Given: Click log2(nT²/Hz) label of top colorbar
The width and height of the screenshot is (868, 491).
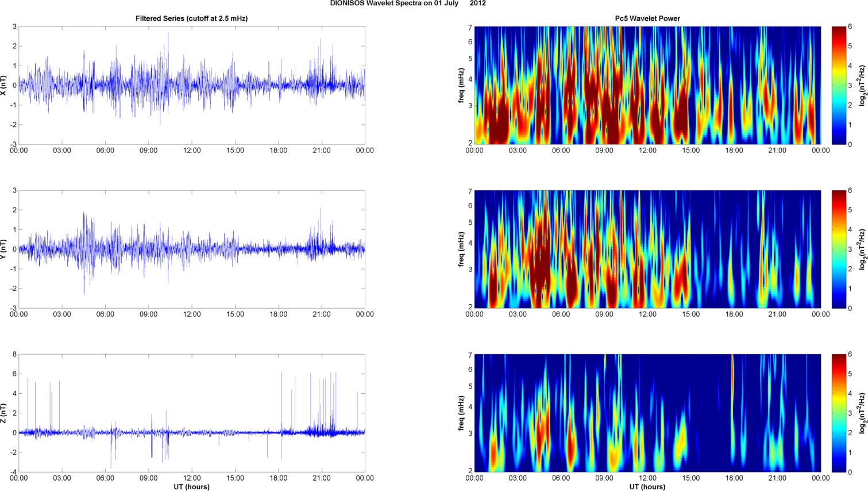Looking at the screenshot, I should pos(862,85).
